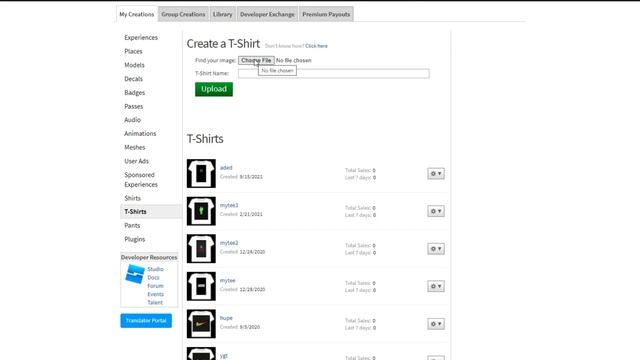Open the Docs developer resource link
The image size is (640, 360).
[153, 278]
